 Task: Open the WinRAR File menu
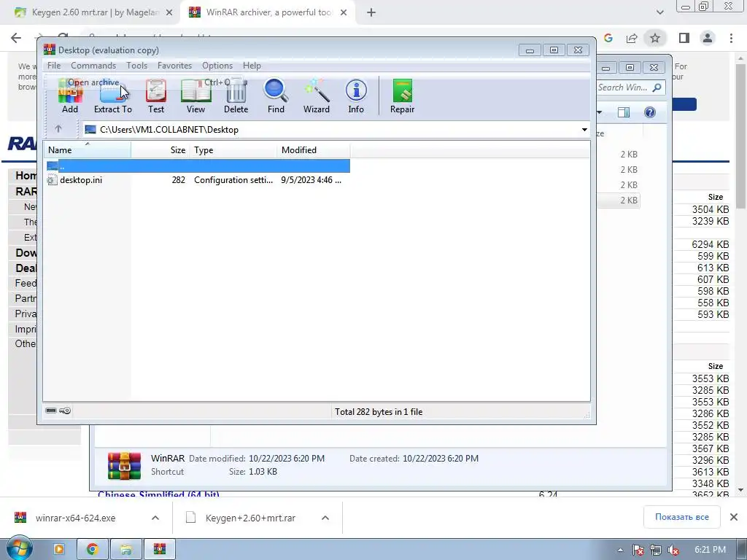[x=54, y=66]
